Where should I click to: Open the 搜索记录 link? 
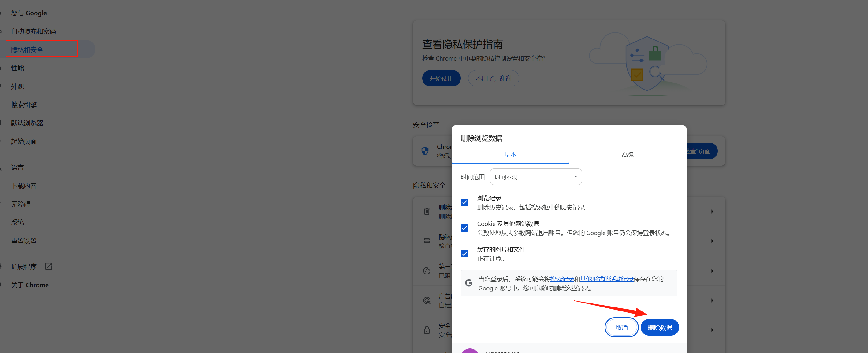pyautogui.click(x=562, y=279)
